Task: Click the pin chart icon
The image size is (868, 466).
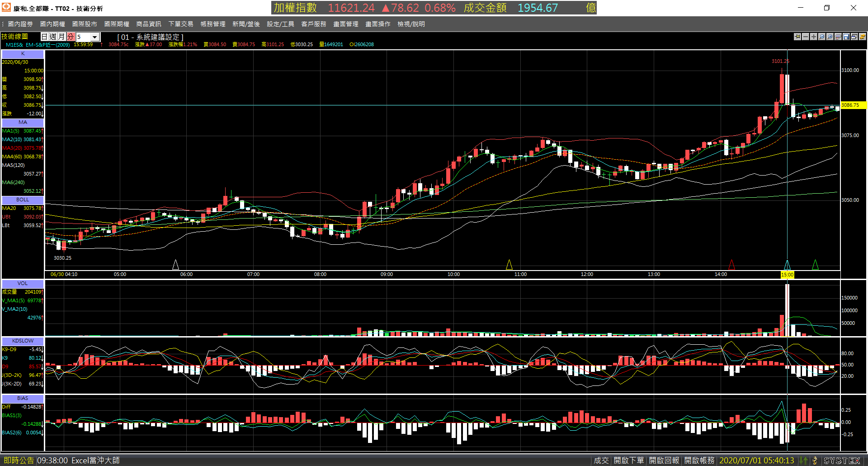Action: pos(797,37)
